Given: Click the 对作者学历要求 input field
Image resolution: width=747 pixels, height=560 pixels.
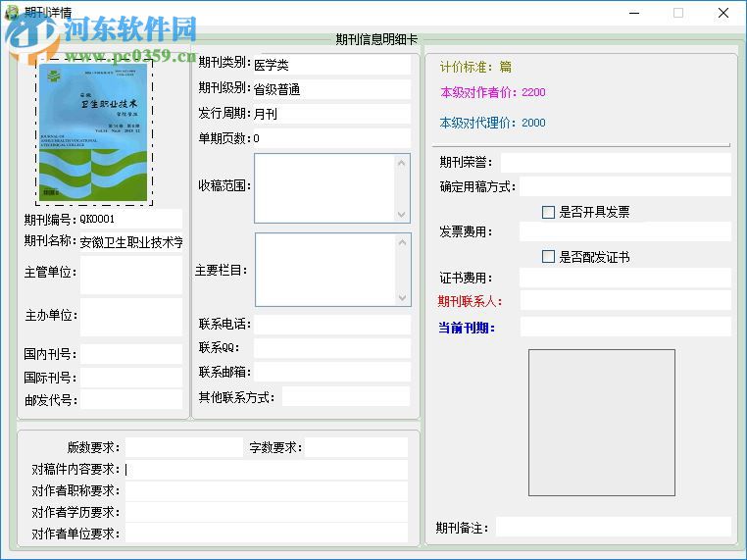Looking at the screenshot, I should point(267,512).
